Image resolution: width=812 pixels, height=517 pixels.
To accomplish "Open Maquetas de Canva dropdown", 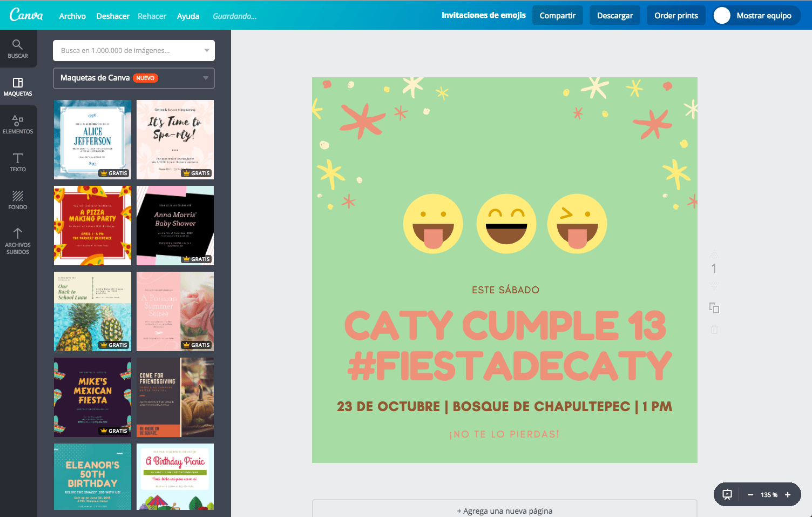I will coord(134,78).
